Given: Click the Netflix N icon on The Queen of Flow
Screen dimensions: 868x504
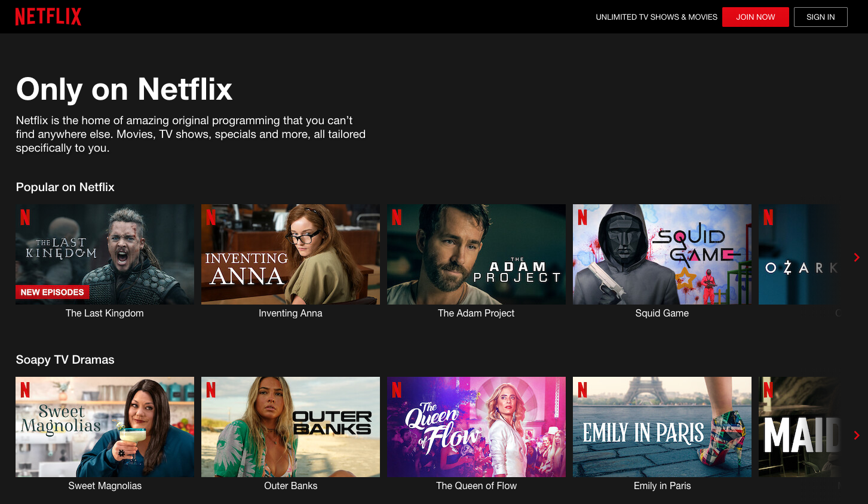Looking at the screenshot, I should pyautogui.click(x=397, y=390).
